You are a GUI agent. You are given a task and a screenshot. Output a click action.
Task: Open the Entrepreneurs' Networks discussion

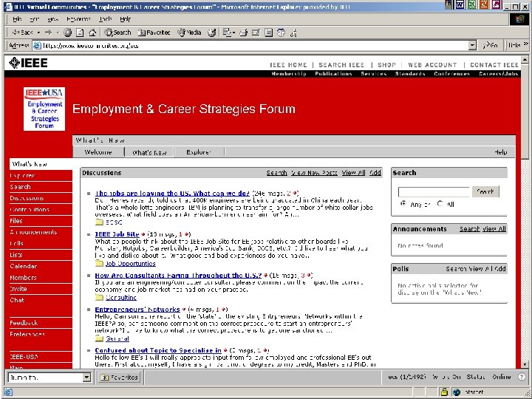coord(137,310)
